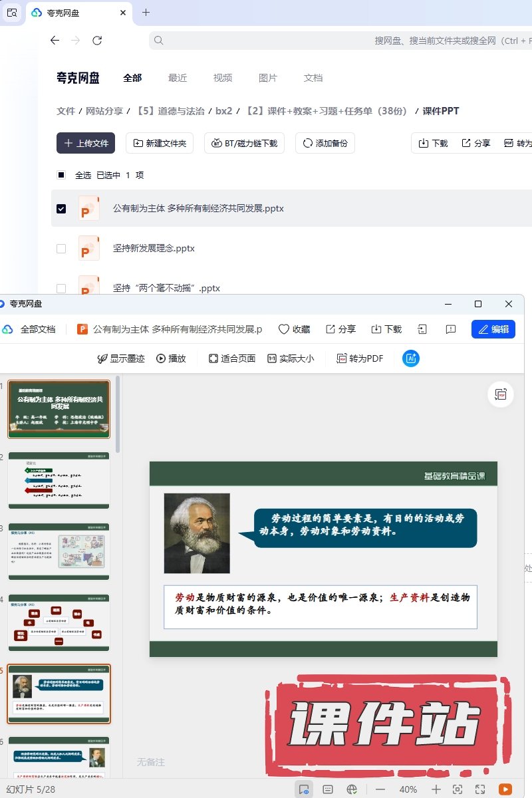This screenshot has height=798, width=532.
Task: Toggle the 全选 select-all checkbox
Action: click(x=61, y=176)
